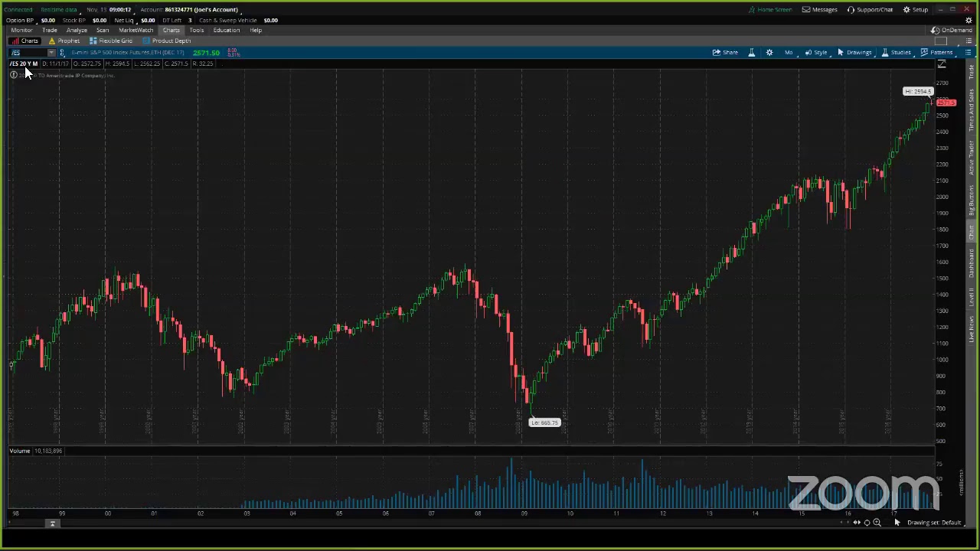
Task: Select the Tools tab
Action: 197,30
